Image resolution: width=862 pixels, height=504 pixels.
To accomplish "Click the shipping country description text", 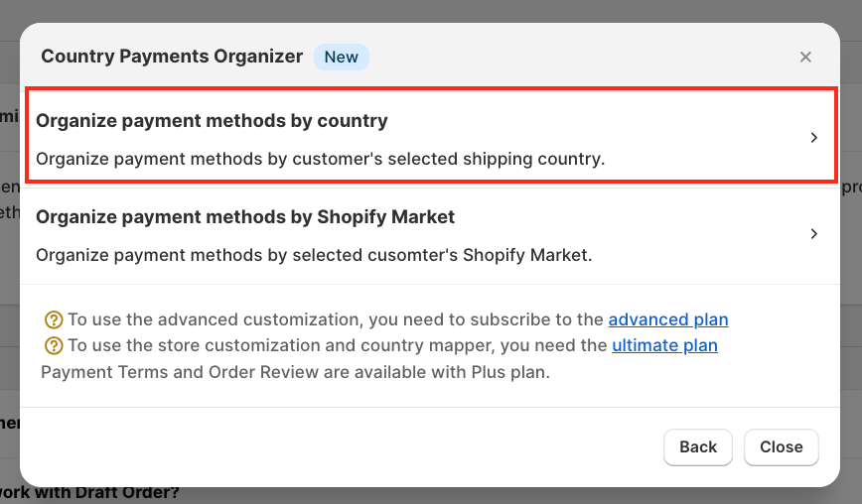I will (320, 159).
